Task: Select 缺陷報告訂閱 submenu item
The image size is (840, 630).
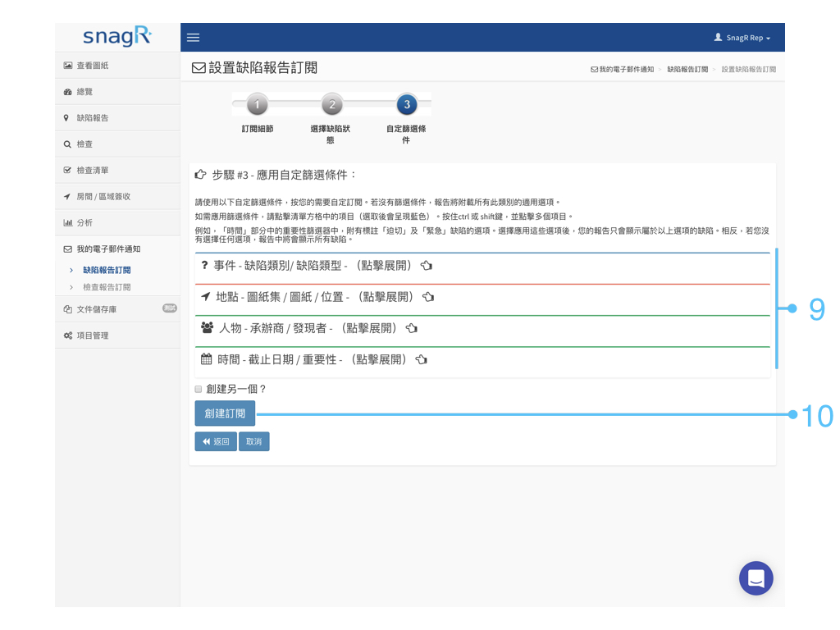Action: (x=107, y=270)
